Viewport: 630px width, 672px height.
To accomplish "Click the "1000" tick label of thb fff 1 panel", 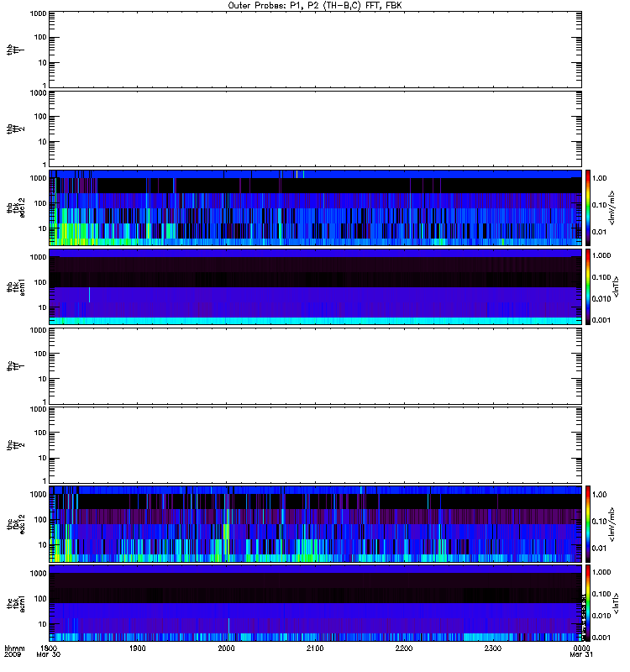I will (x=38, y=13).
